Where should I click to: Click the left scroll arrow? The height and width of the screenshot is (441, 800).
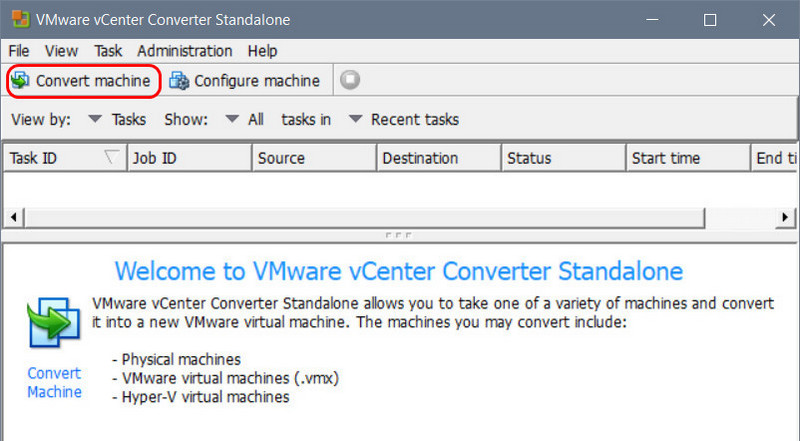[x=14, y=217]
